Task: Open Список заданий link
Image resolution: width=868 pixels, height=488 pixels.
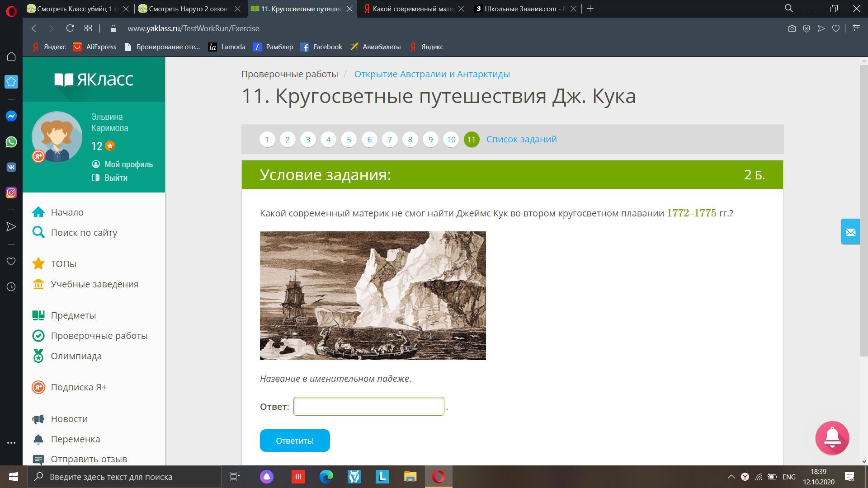Action: pos(521,139)
